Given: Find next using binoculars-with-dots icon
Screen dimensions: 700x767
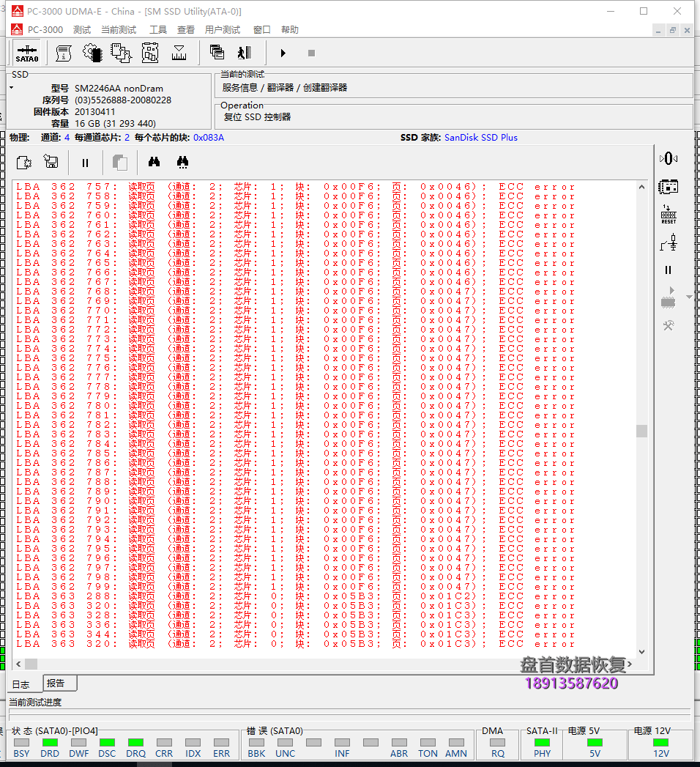Looking at the screenshot, I should (x=183, y=163).
